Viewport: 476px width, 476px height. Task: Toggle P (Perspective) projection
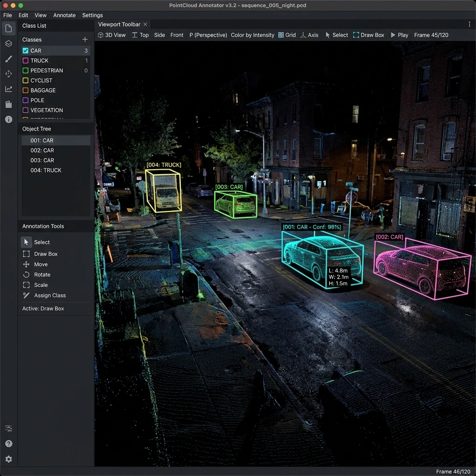[x=208, y=35]
